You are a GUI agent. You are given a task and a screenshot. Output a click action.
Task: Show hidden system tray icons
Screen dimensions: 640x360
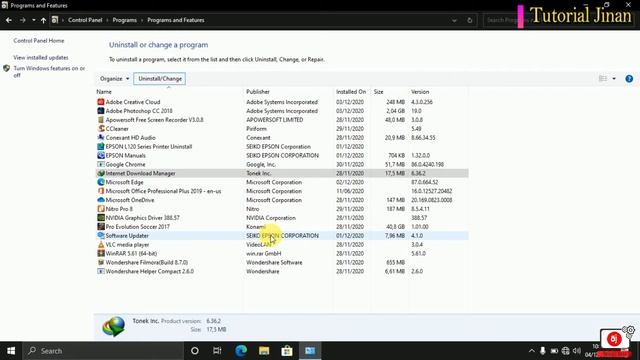click(531, 351)
